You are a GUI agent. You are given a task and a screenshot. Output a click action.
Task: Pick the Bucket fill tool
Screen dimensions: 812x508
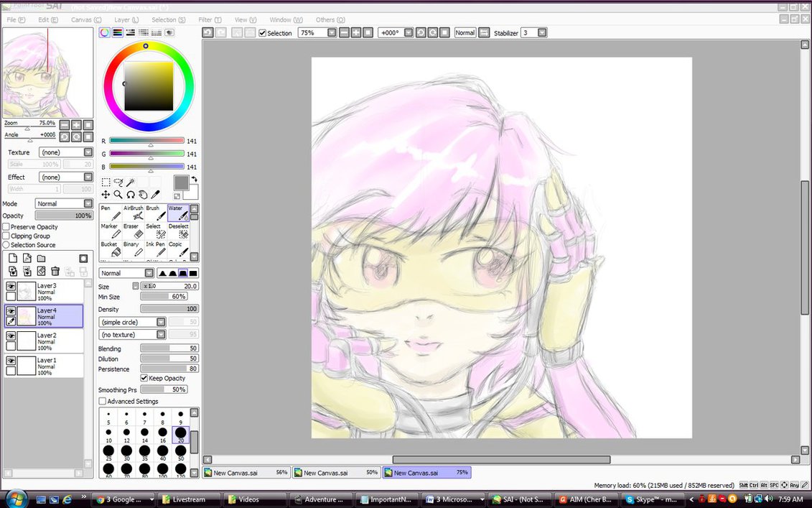(110, 249)
